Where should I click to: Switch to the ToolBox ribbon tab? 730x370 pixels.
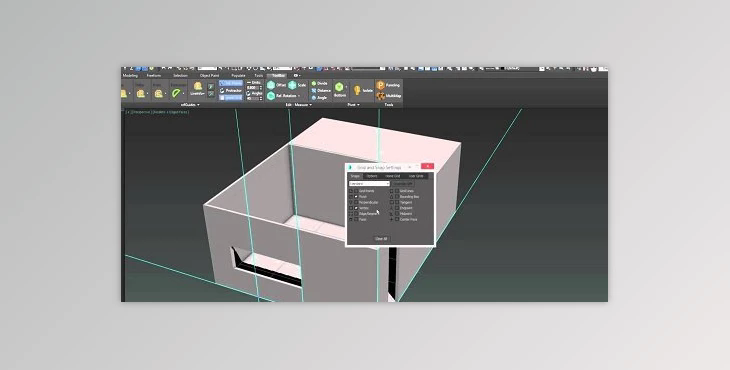(277, 75)
